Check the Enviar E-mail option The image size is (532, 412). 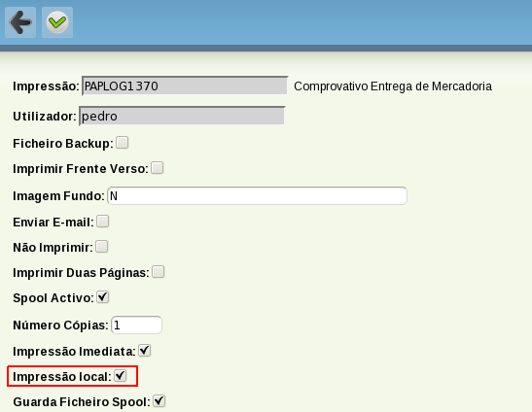point(103,222)
